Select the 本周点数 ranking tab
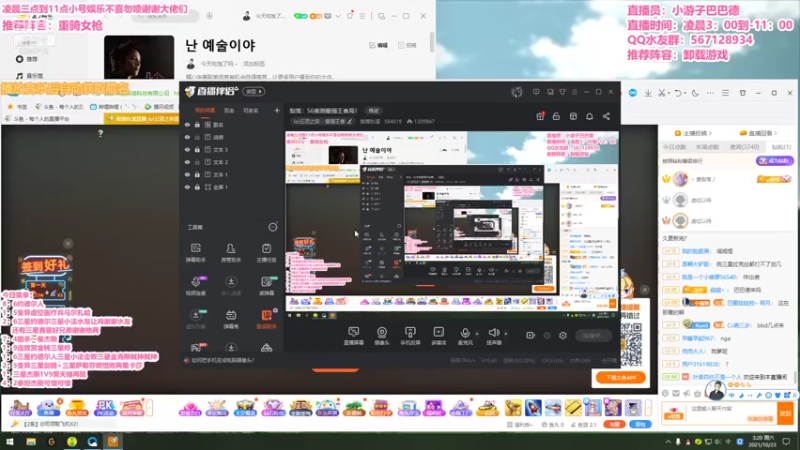 click(707, 147)
